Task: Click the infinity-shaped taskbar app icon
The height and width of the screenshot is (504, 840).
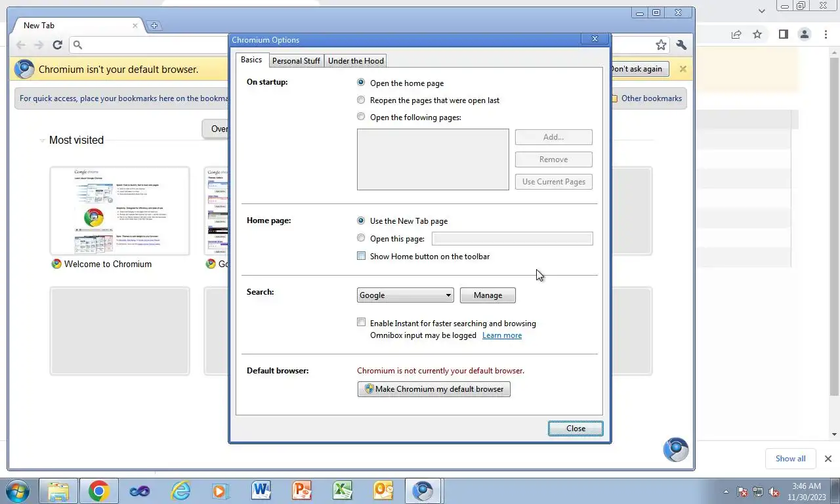Action: pyautogui.click(x=140, y=491)
